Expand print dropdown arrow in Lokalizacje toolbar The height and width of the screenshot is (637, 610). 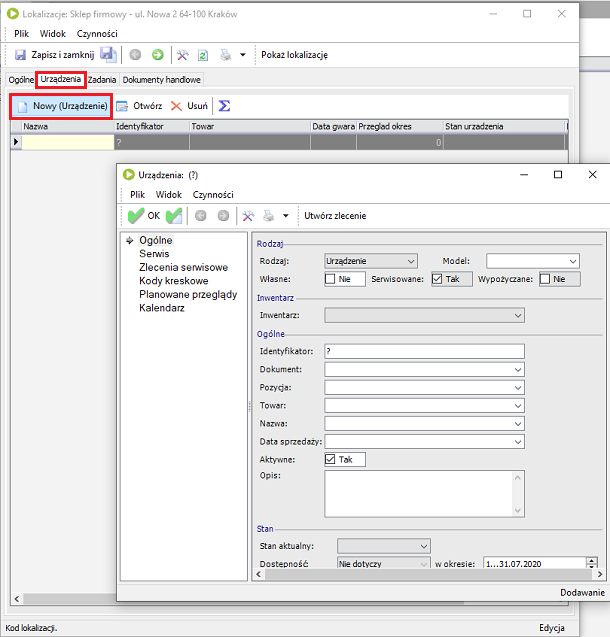point(243,55)
